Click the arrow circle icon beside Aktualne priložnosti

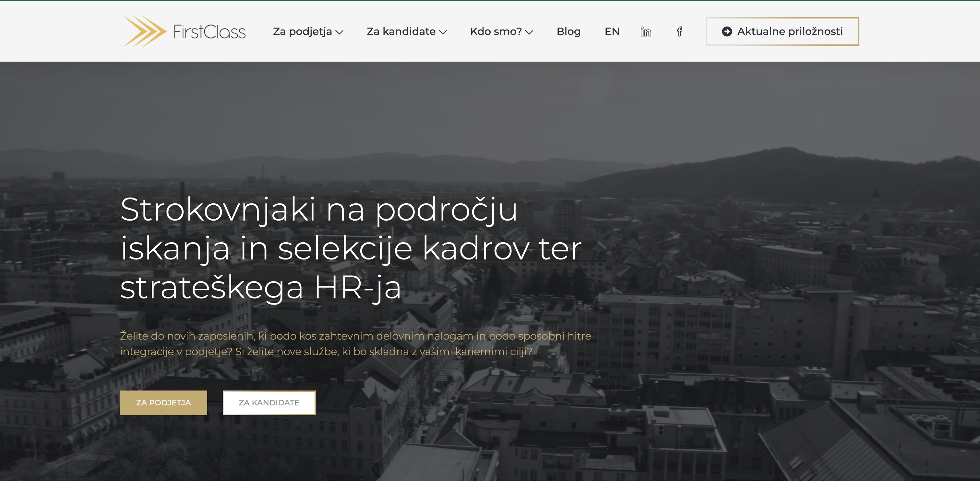[x=727, y=31]
